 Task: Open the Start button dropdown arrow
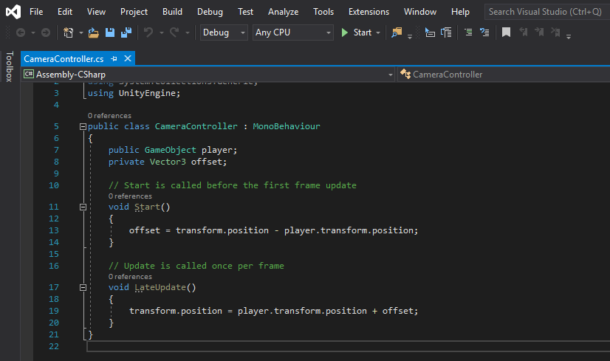(378, 33)
